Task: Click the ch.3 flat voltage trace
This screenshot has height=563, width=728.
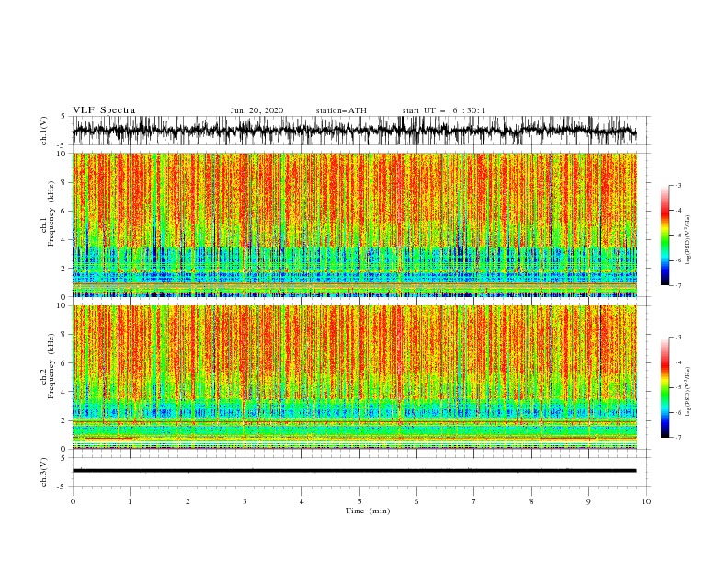Action: tap(354, 471)
